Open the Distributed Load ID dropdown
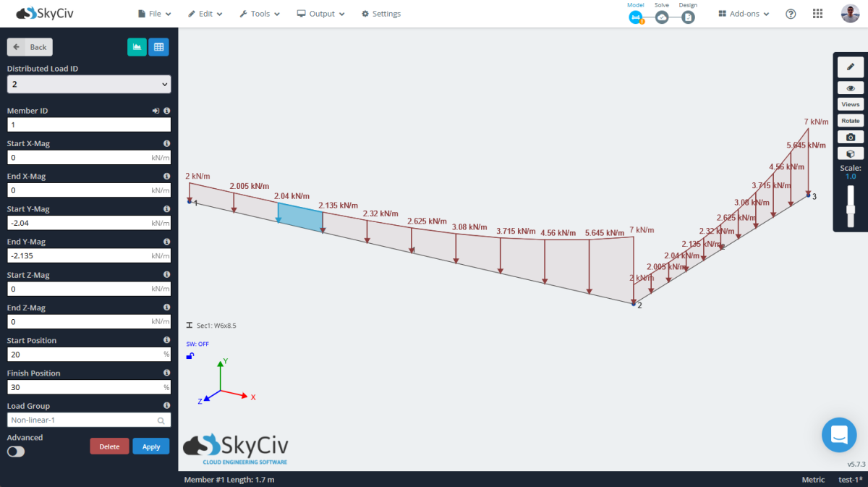This screenshot has width=868, height=487. point(88,84)
